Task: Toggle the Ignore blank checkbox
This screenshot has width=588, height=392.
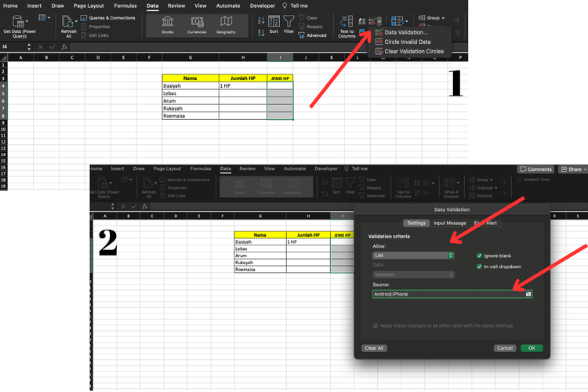Action: point(479,256)
